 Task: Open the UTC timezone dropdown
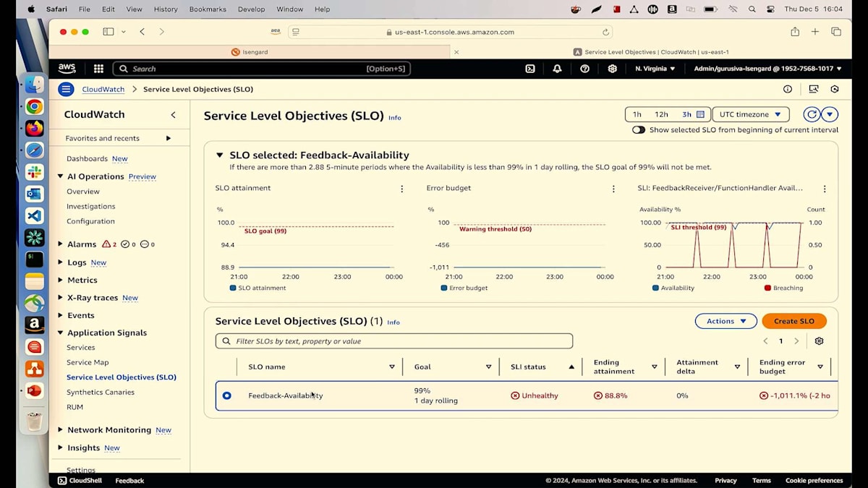tap(750, 114)
